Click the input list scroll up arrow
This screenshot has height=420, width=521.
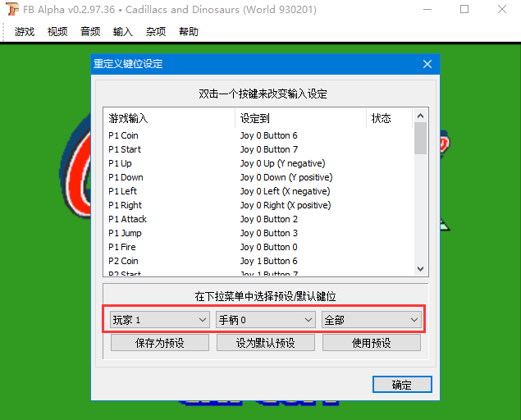pos(420,116)
